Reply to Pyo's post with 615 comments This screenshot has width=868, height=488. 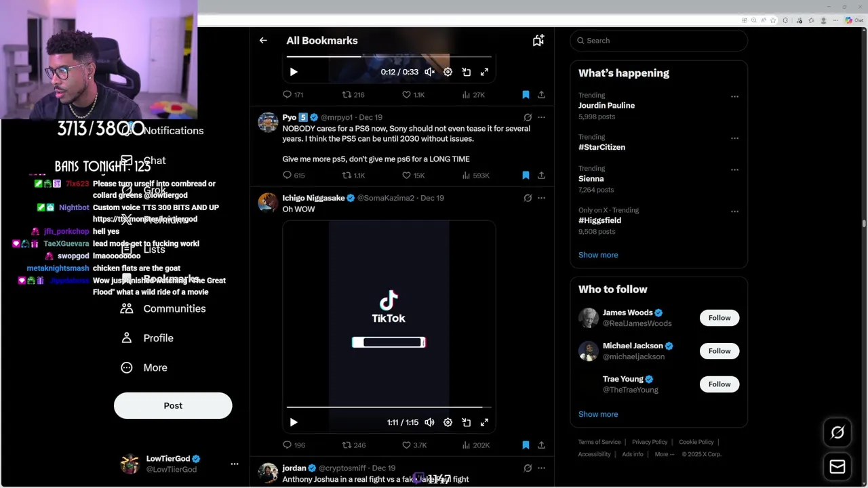point(294,176)
